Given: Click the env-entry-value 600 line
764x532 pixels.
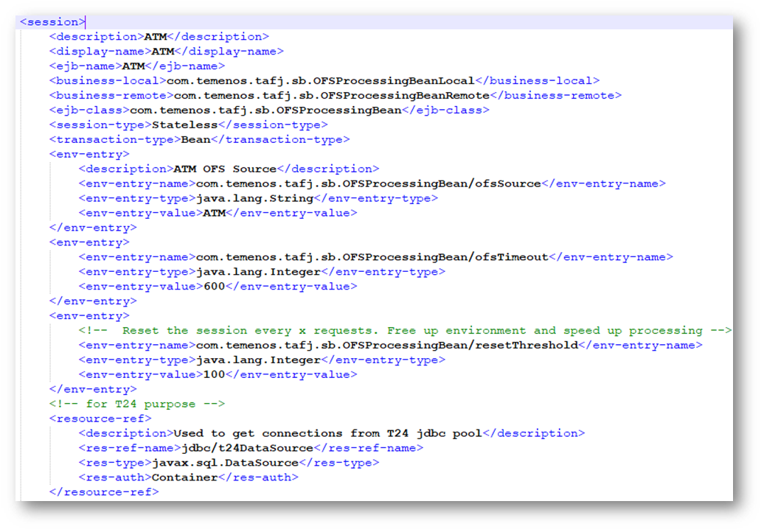Looking at the screenshot, I should tap(218, 287).
